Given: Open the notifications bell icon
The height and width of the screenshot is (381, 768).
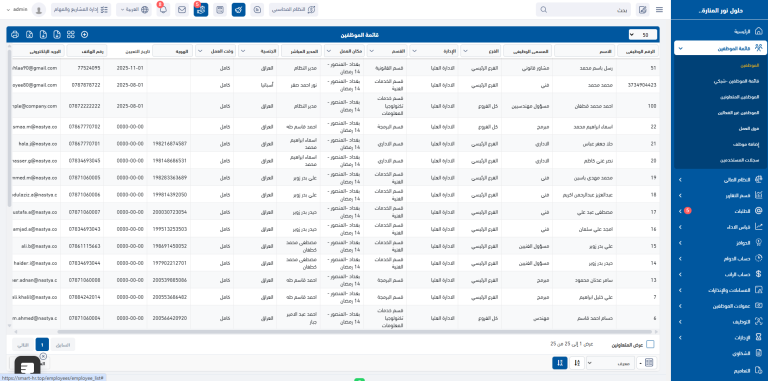Looking at the screenshot, I should [x=163, y=10].
